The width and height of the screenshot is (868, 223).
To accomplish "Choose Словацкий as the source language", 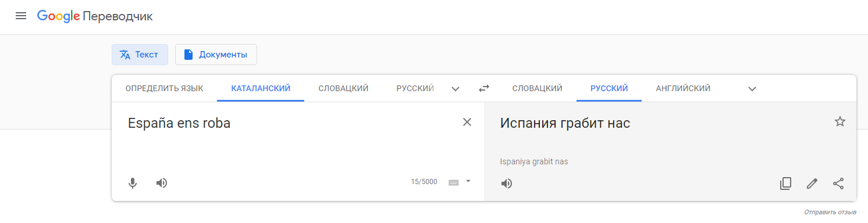I will 343,88.
